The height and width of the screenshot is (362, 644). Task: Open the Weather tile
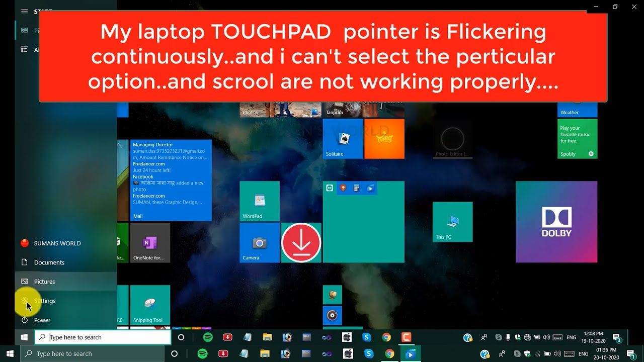(577, 109)
